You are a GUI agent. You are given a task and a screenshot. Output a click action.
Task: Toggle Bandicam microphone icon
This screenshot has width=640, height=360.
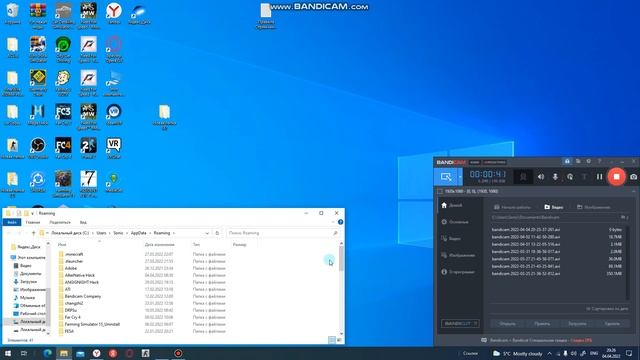(555, 177)
